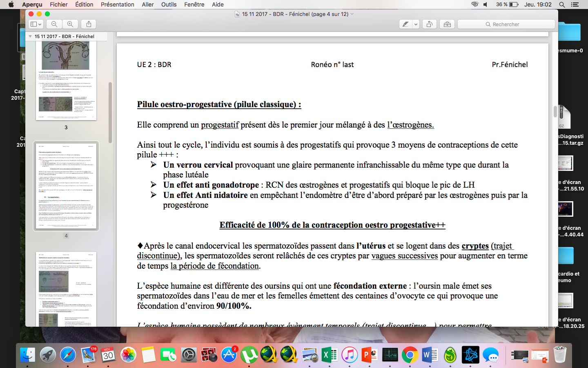Click the zoom out magnifier button
Screen dimensions: 588x368
pos(54,24)
